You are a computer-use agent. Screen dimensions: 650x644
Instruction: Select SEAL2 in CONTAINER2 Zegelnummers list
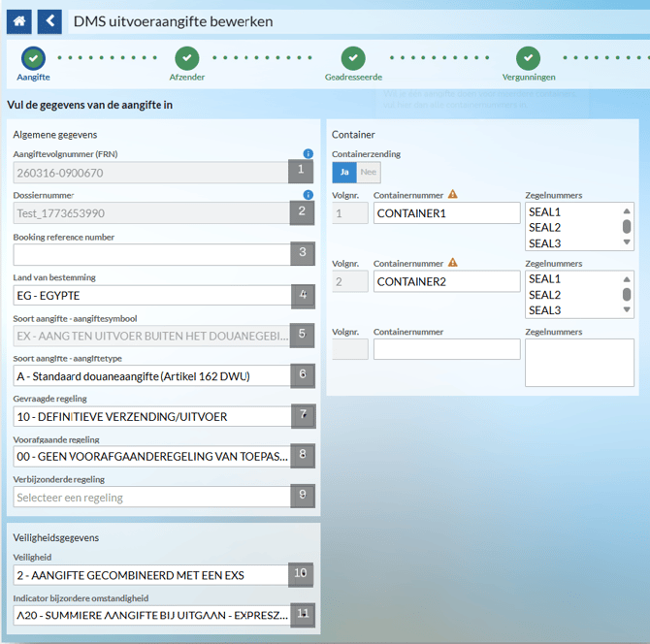pos(544,295)
